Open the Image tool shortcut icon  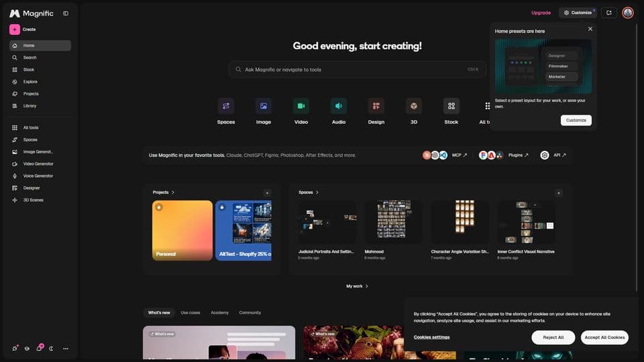coord(264,106)
